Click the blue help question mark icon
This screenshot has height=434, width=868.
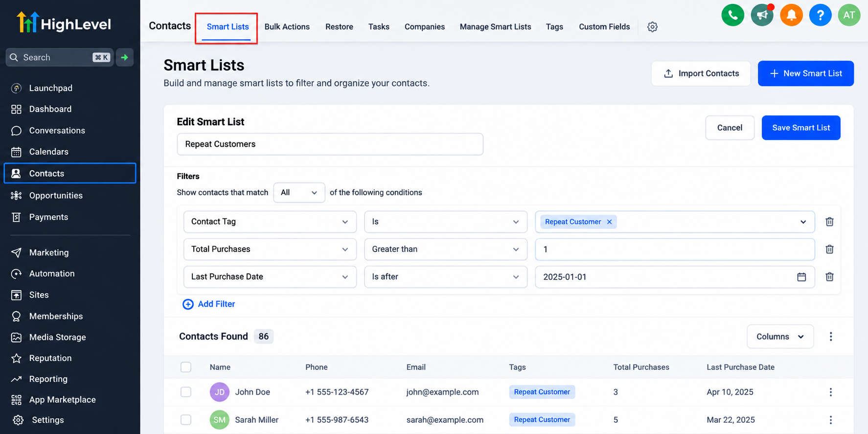pos(820,15)
